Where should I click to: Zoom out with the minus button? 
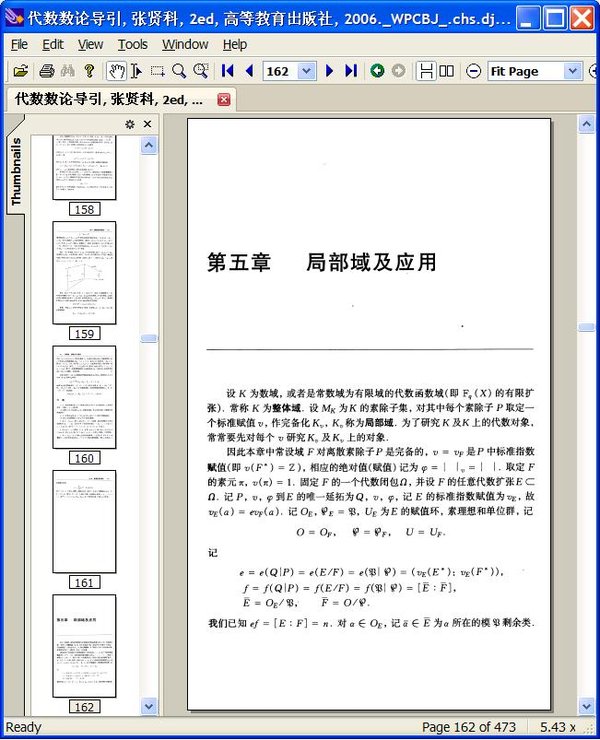[x=473, y=71]
